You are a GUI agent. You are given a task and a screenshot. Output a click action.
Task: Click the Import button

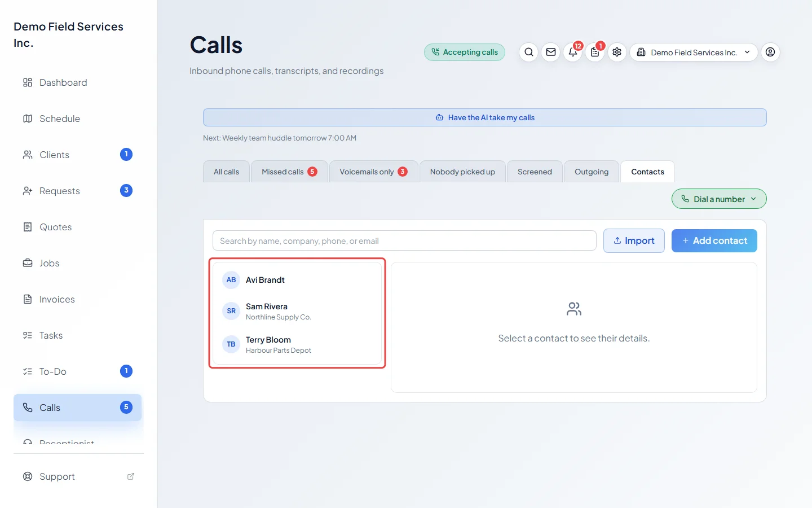634,240
